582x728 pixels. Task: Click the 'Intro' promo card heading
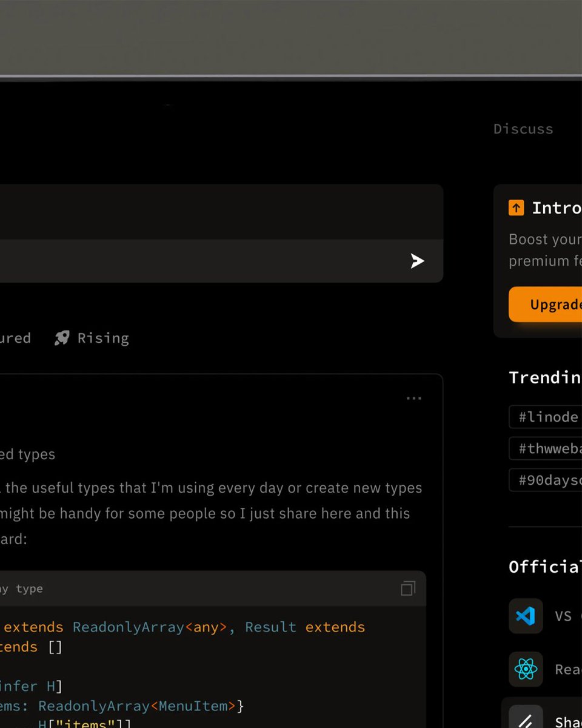pos(557,208)
